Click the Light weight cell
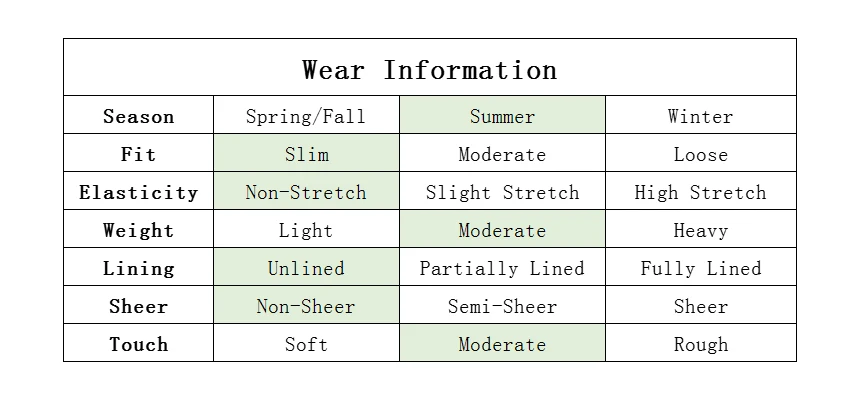 click(x=306, y=228)
